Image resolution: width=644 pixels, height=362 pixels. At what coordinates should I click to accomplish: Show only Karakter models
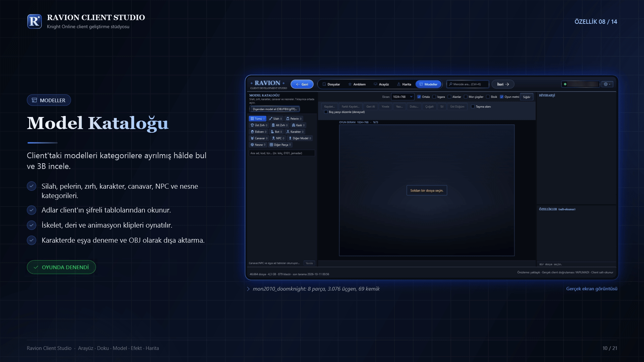pyautogui.click(x=295, y=132)
